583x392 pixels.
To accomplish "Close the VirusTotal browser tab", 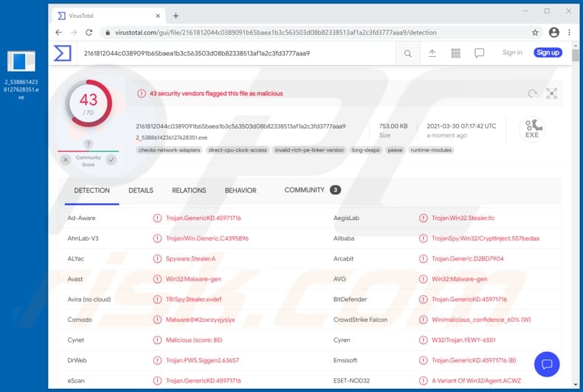I will point(158,16).
